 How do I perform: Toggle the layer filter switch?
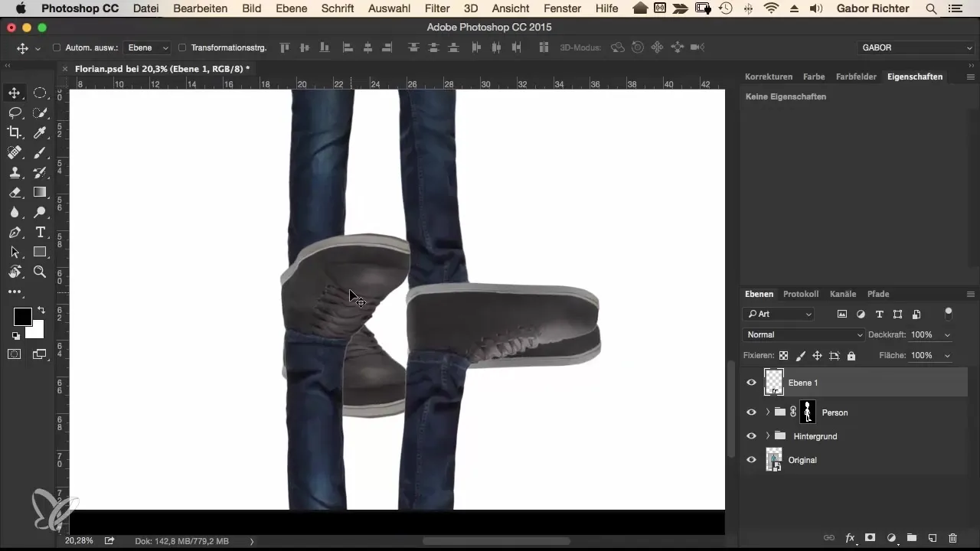point(949,312)
